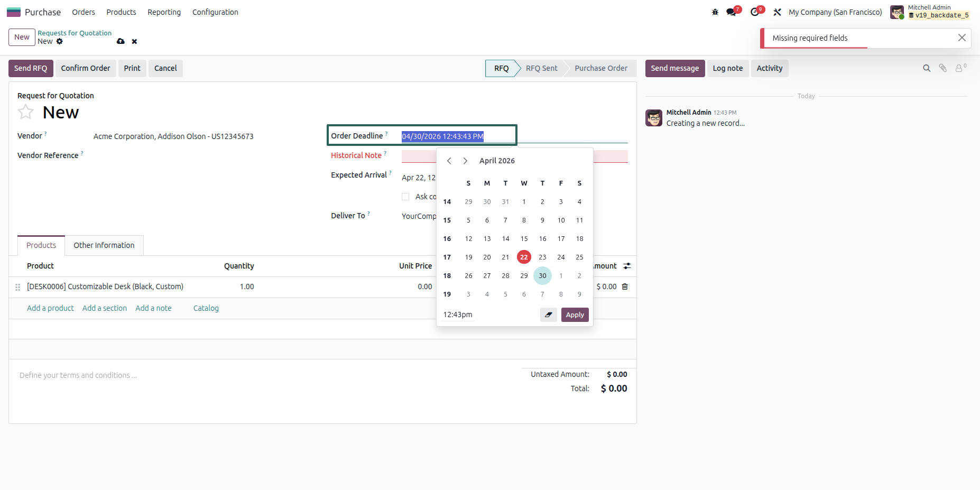This screenshot has width=980, height=490.
Task: Toggle the Ask confirmation checkbox
Action: click(405, 197)
